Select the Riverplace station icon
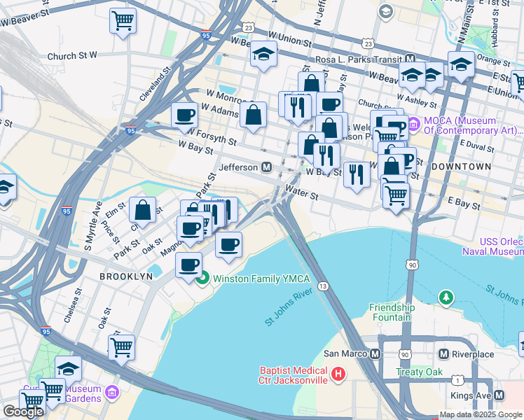The width and height of the screenshot is (524, 420). [x=443, y=353]
